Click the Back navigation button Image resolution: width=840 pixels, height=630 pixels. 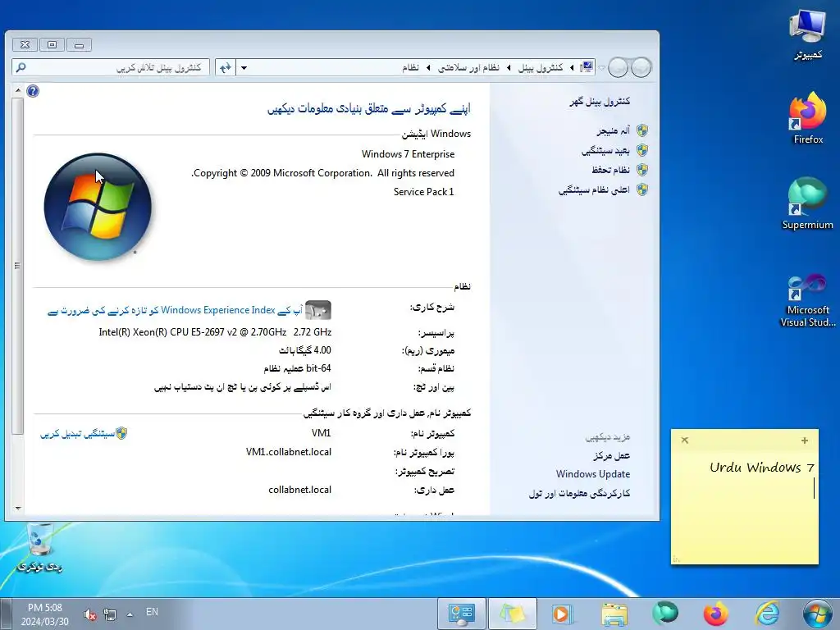(x=641, y=67)
